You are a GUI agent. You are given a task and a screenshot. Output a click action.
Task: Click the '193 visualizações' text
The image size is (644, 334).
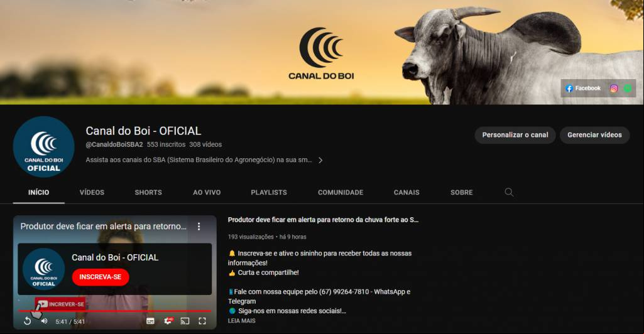point(251,237)
